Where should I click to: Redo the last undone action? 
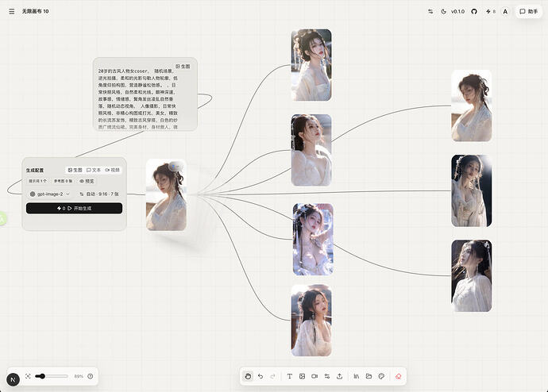[273, 376]
